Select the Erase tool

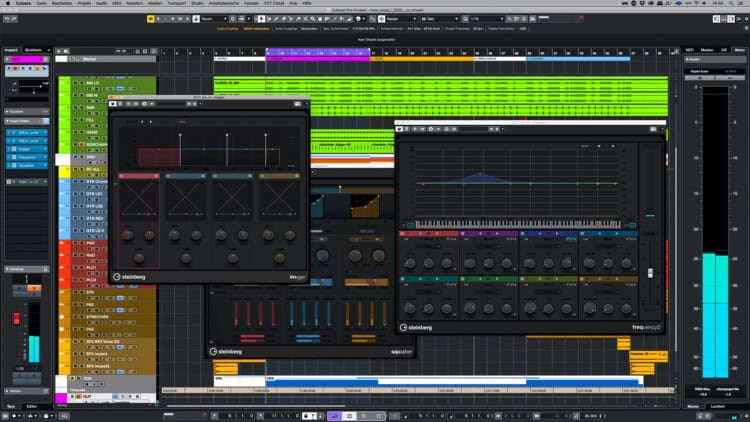(x=283, y=19)
